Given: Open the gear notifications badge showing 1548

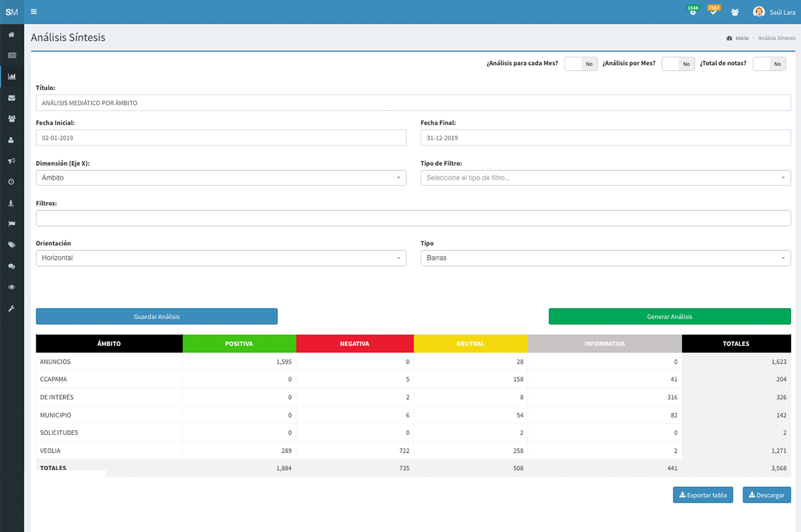Looking at the screenshot, I should (693, 11).
